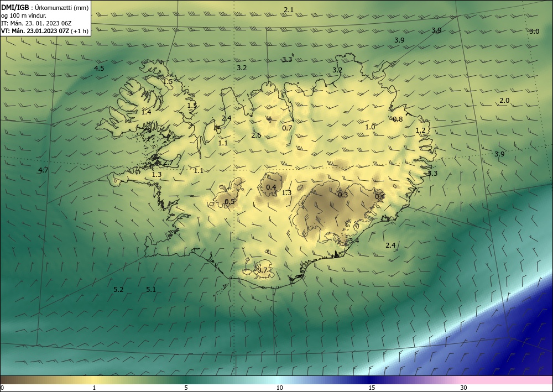Screen dimensions: 553x392
Task: Click the 1.2 value label on the map
Action: [420, 130]
